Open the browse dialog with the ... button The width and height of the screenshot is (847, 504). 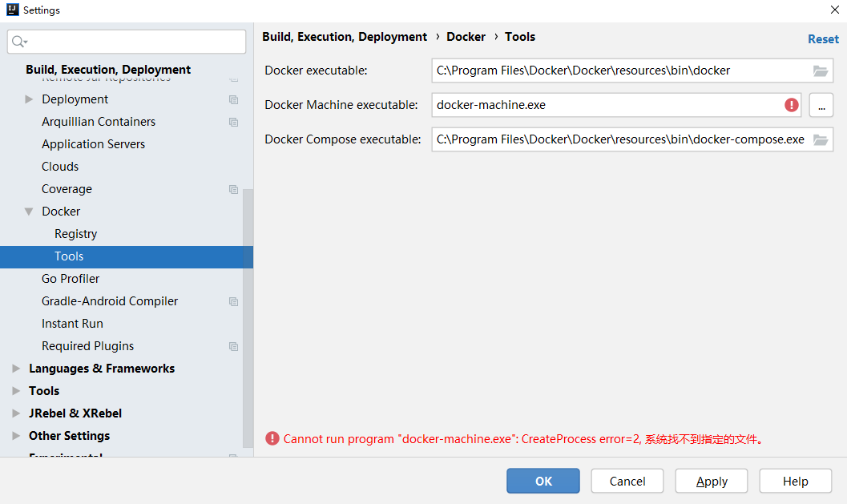point(821,104)
